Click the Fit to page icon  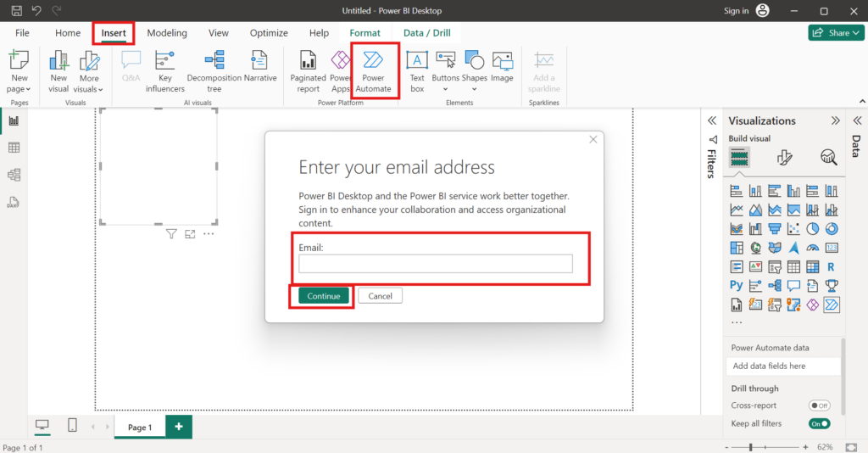point(851,447)
